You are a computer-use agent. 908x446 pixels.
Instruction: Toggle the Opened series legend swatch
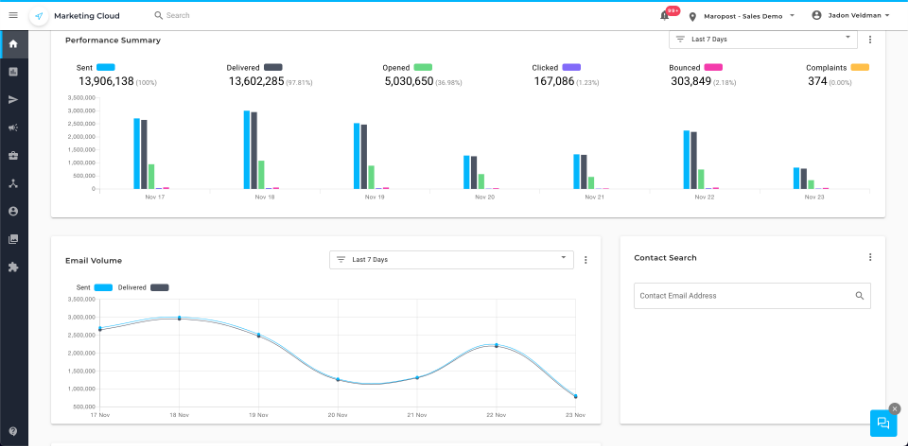(423, 68)
